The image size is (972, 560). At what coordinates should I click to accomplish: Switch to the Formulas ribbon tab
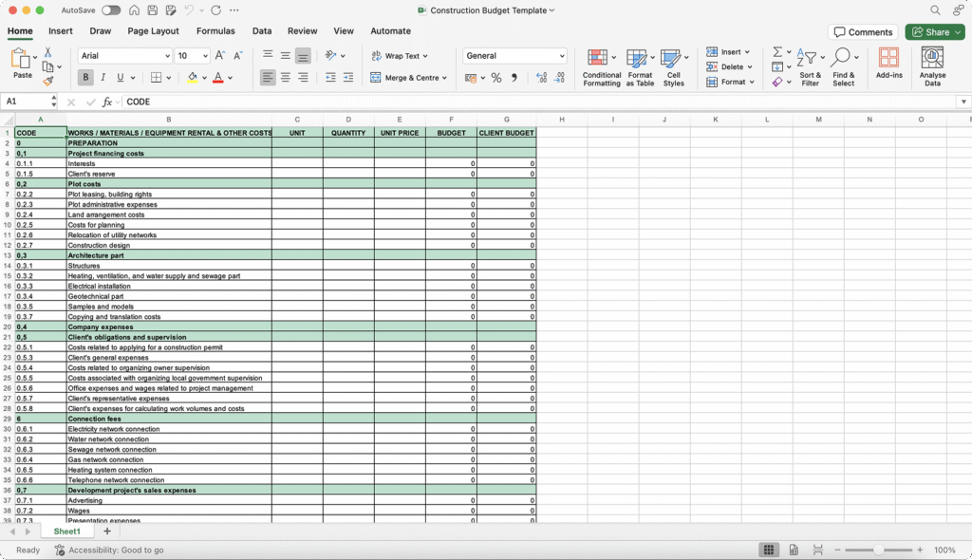point(215,30)
